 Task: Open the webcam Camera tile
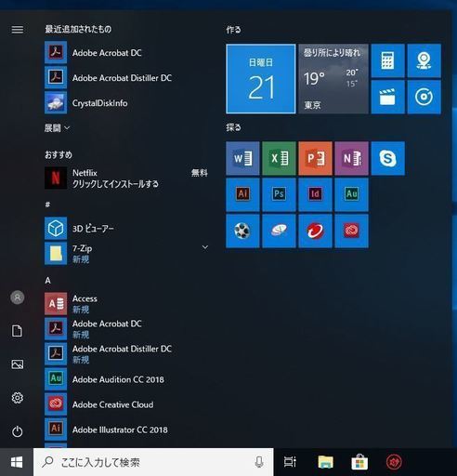pyautogui.click(x=424, y=60)
